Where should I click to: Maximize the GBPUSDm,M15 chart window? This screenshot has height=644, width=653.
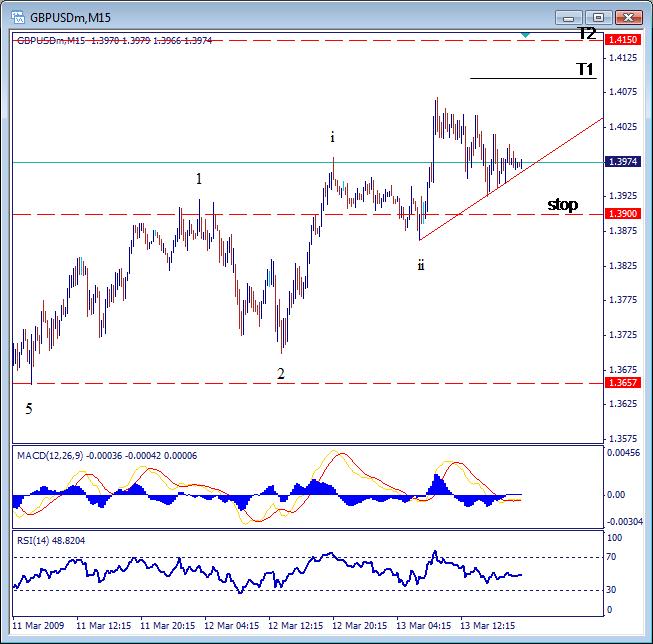click(598, 18)
